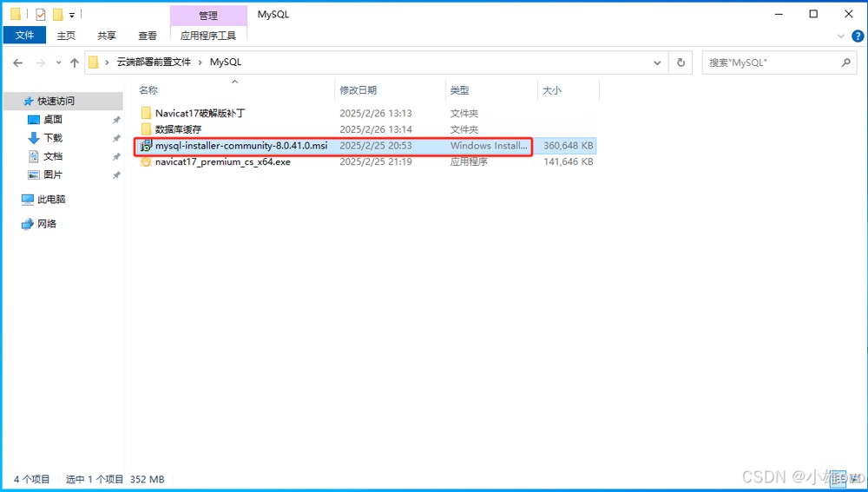The width and height of the screenshot is (868, 492).
Task: Click the 搜索"MySQL" search field
Action: click(768, 62)
